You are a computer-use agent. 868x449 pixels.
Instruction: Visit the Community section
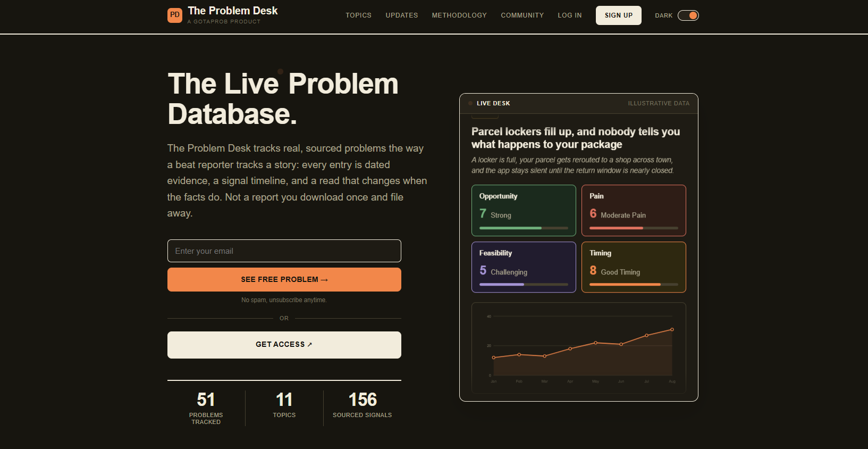pyautogui.click(x=522, y=15)
